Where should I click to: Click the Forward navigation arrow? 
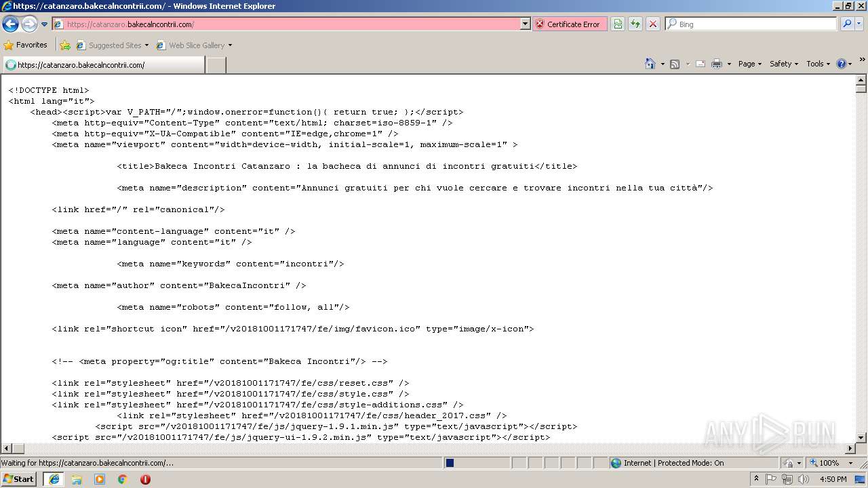point(29,24)
